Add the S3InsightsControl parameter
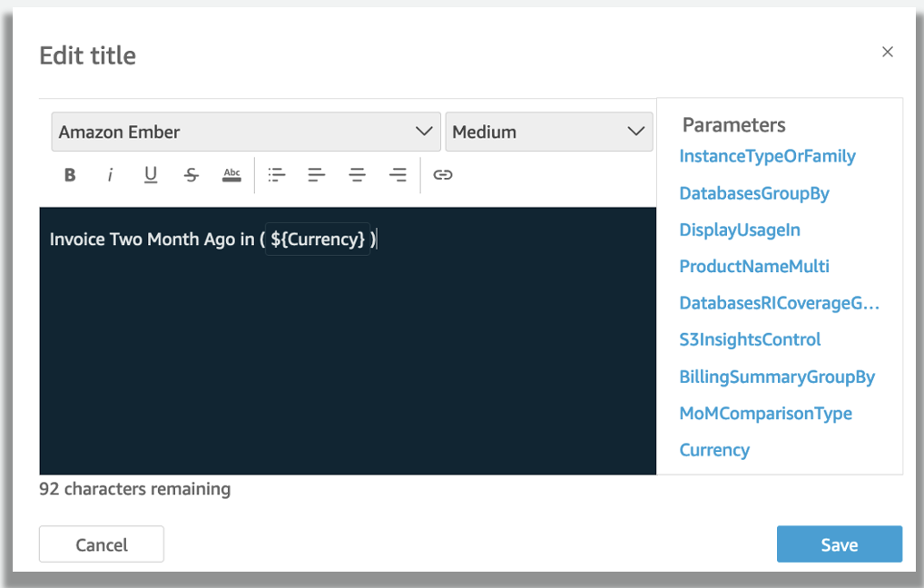 click(750, 339)
